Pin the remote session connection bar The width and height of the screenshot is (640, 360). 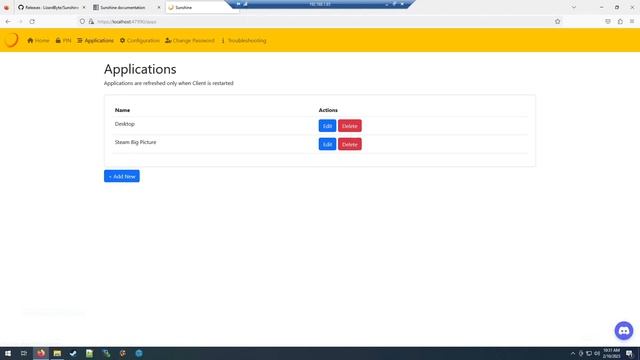(239, 4)
